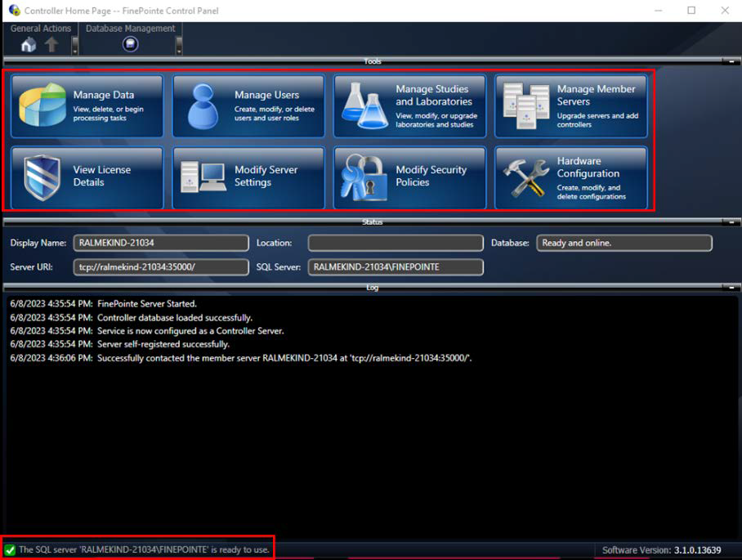Open the Modify Server Settings tile
Viewport: 742px width, 560px height.
coord(248,177)
